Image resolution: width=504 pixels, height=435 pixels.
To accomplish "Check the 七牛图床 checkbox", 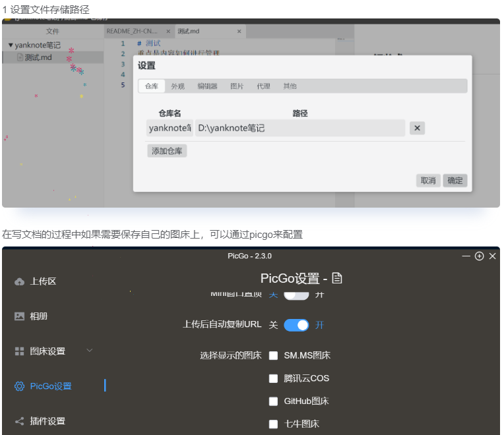I will point(274,424).
